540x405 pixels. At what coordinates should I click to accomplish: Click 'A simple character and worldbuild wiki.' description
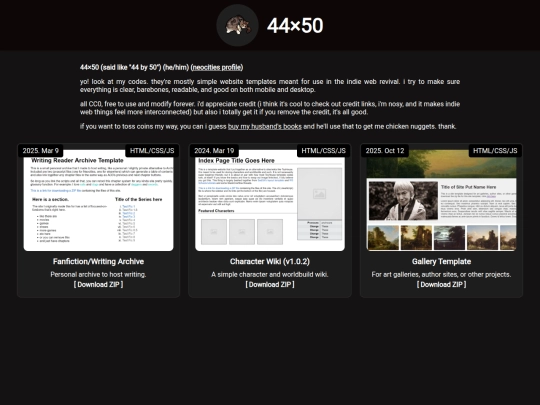(x=270, y=274)
